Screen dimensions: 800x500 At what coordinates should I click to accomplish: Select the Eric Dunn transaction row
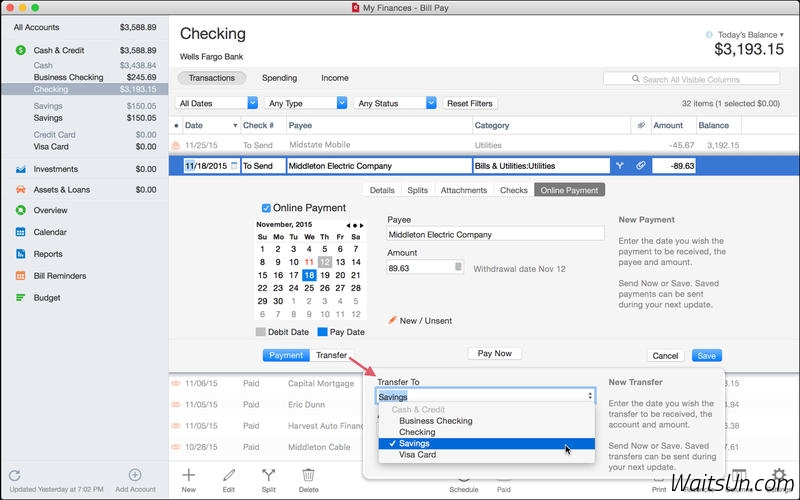[265, 405]
